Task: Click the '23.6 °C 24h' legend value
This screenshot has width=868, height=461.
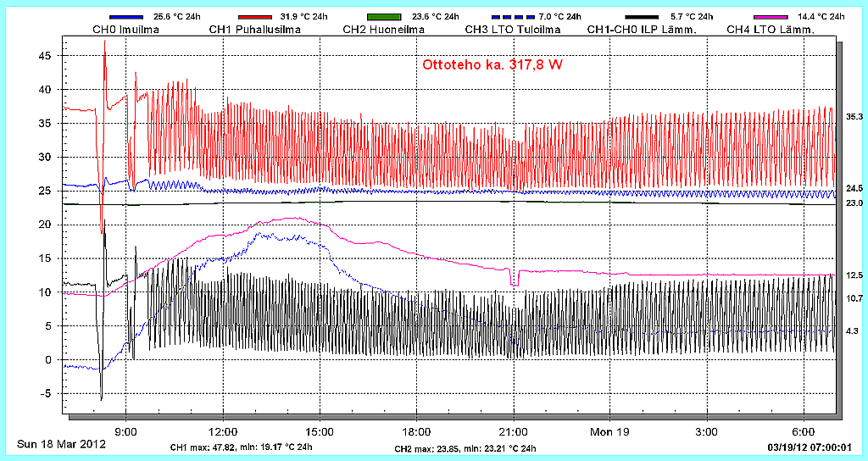Action: (x=436, y=18)
